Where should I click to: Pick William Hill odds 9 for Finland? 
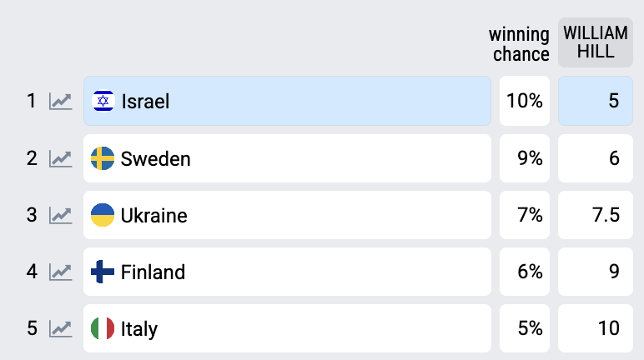coord(596,272)
